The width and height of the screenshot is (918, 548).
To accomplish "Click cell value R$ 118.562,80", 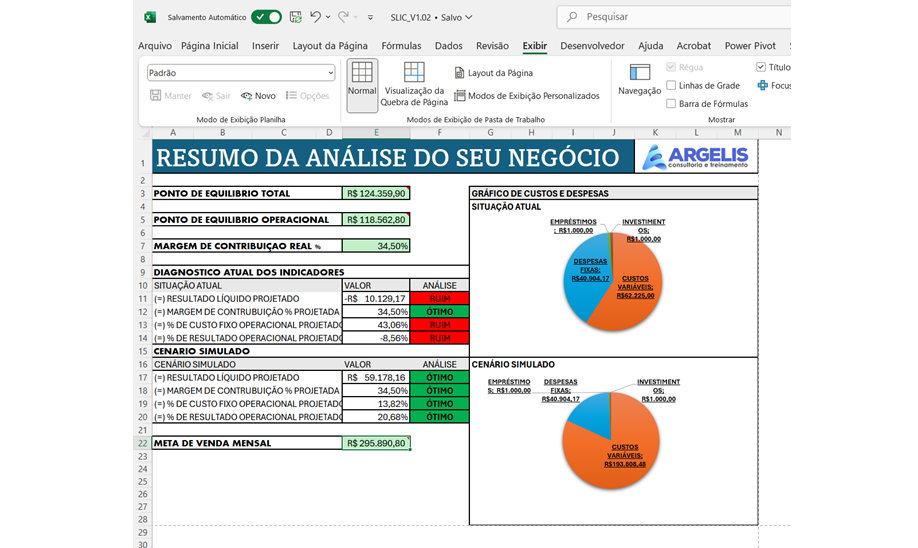I will pos(376,220).
